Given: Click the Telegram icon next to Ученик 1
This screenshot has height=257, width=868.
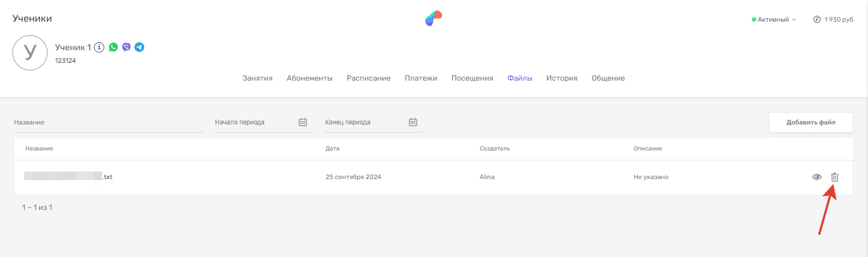Looking at the screenshot, I should pos(139,47).
